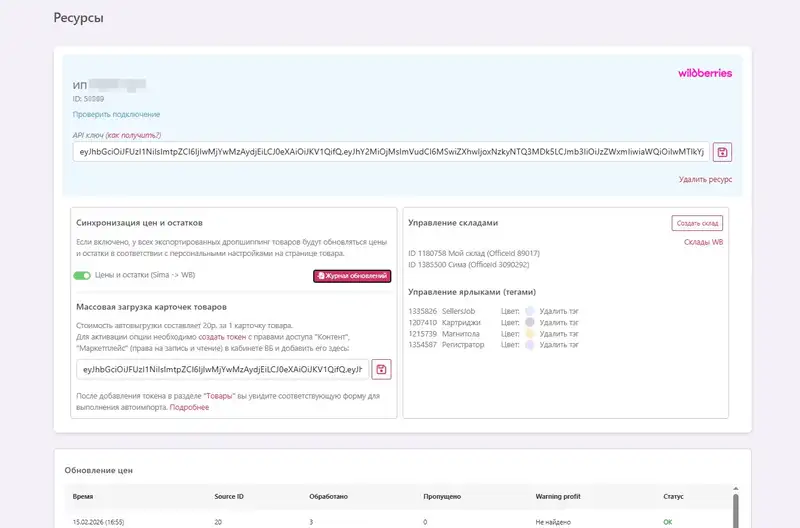Pick the color swatch for Картриджи tag

(530, 322)
